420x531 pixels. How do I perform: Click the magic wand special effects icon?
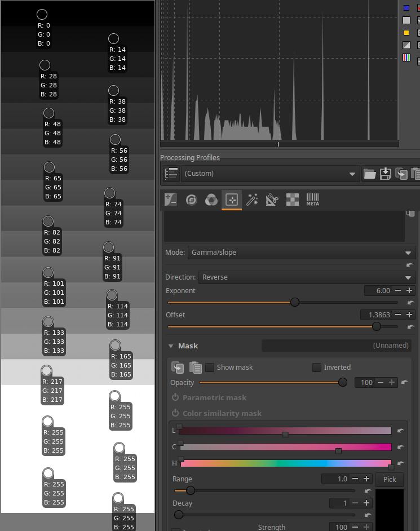coord(252,200)
